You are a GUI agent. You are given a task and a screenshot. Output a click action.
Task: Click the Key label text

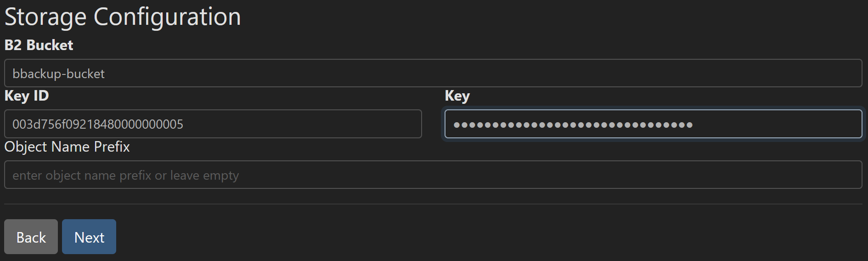point(457,96)
